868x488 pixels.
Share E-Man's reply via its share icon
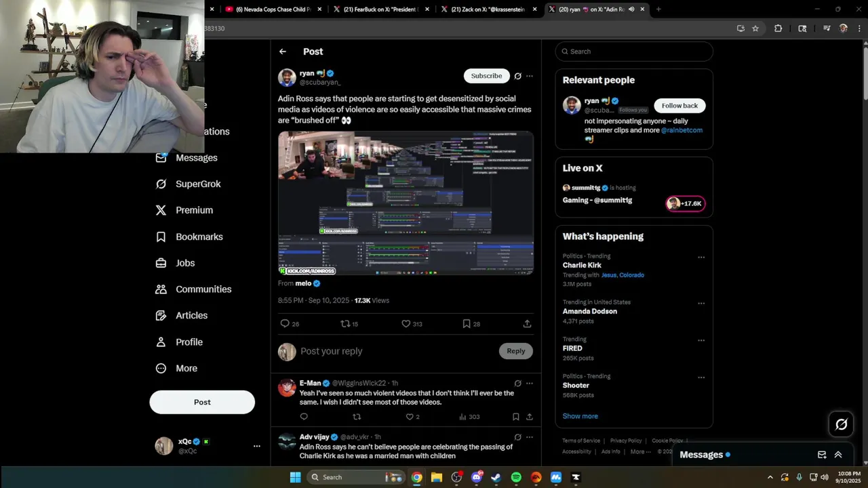(530, 417)
